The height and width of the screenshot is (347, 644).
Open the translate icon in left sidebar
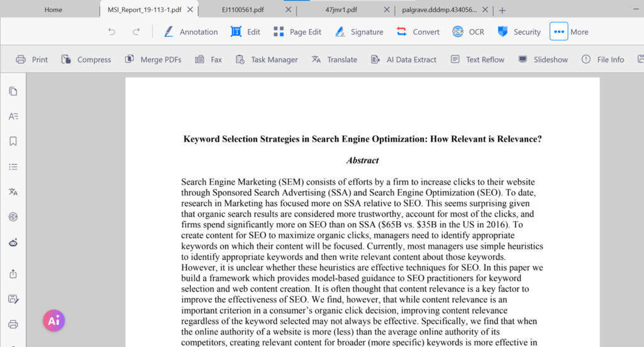(13, 192)
